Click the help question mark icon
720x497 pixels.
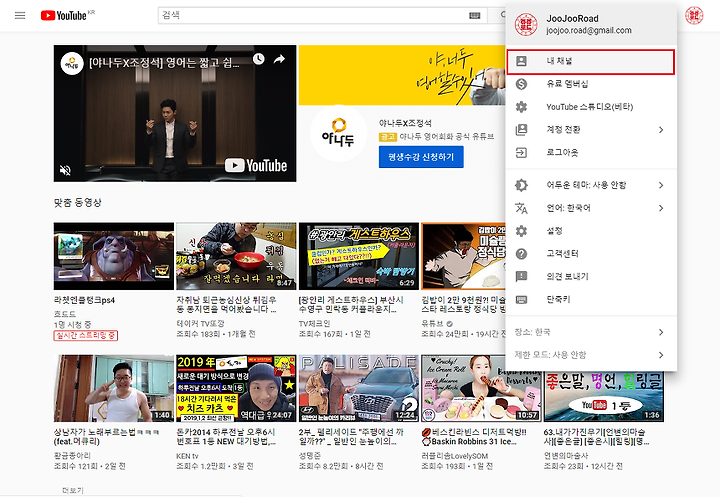tap(521, 254)
